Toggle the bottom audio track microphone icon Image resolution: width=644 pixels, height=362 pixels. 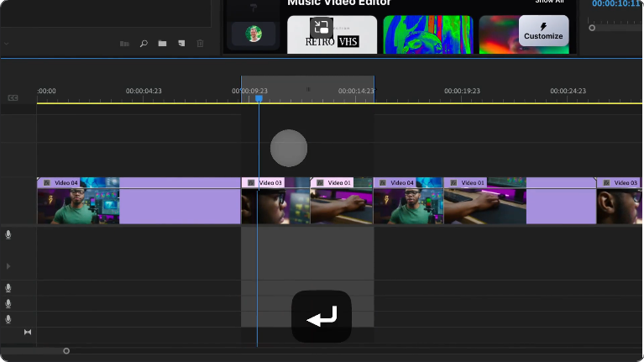click(x=8, y=319)
